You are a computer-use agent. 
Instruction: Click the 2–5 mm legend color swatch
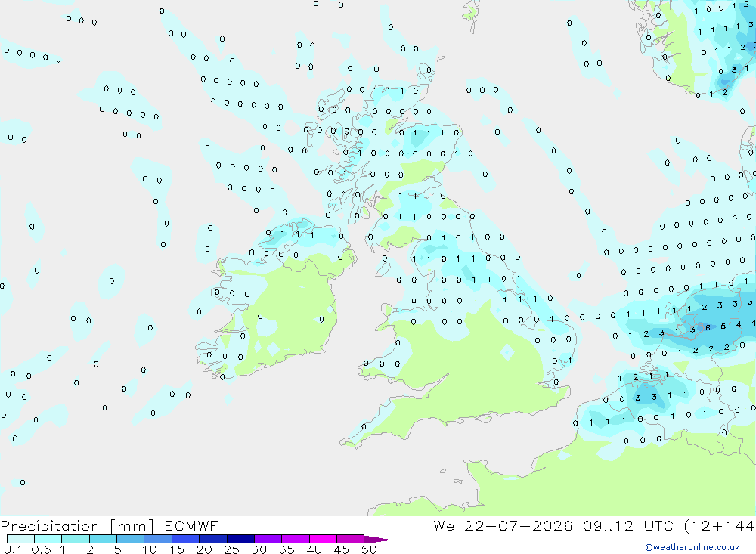103,539
